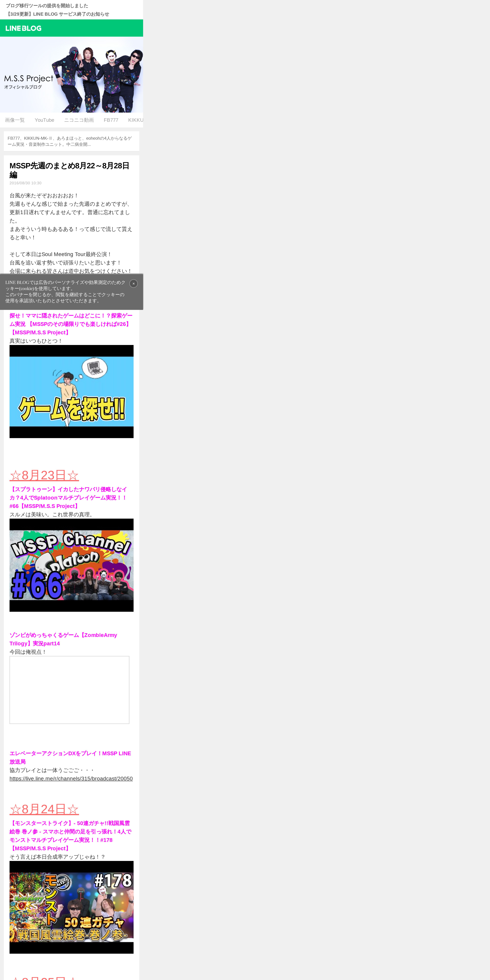
Task: Open the ブログ移行ツール announcement link
Action: coord(47,6)
